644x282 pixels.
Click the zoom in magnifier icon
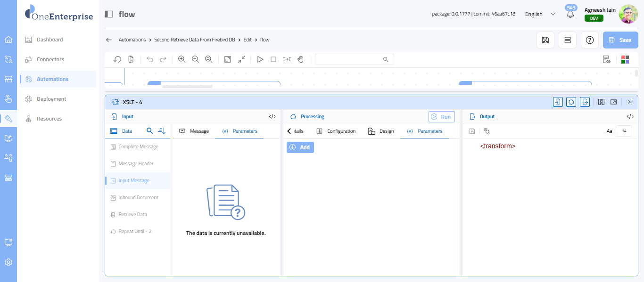[182, 59]
